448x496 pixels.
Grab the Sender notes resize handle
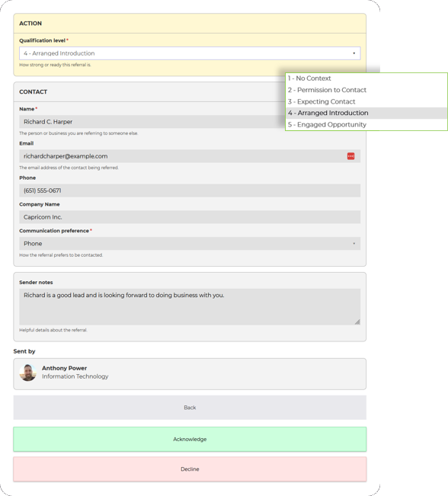357,322
